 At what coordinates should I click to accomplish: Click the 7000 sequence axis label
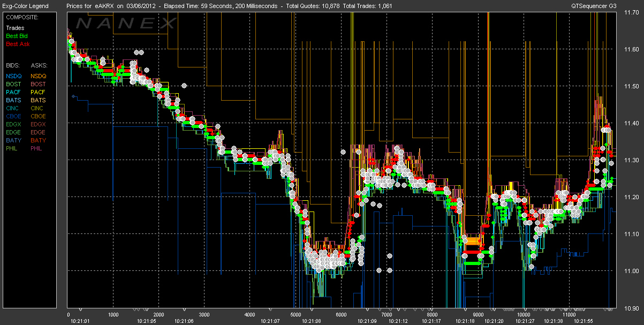point(387,315)
